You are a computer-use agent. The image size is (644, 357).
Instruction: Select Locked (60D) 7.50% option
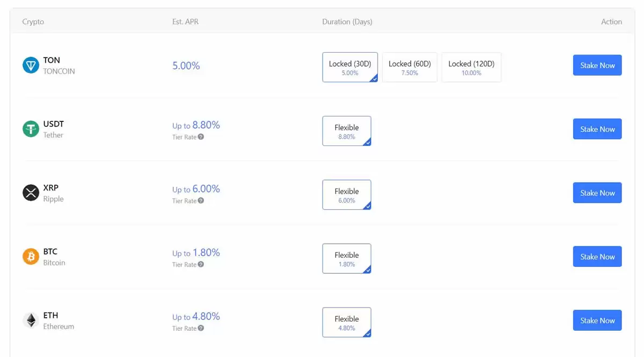(409, 67)
